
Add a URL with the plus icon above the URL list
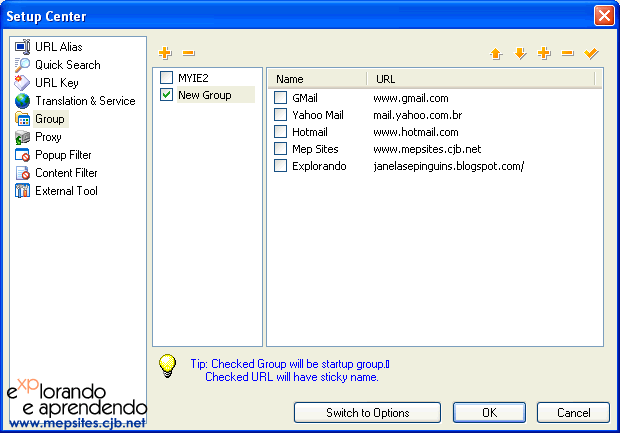(544, 53)
